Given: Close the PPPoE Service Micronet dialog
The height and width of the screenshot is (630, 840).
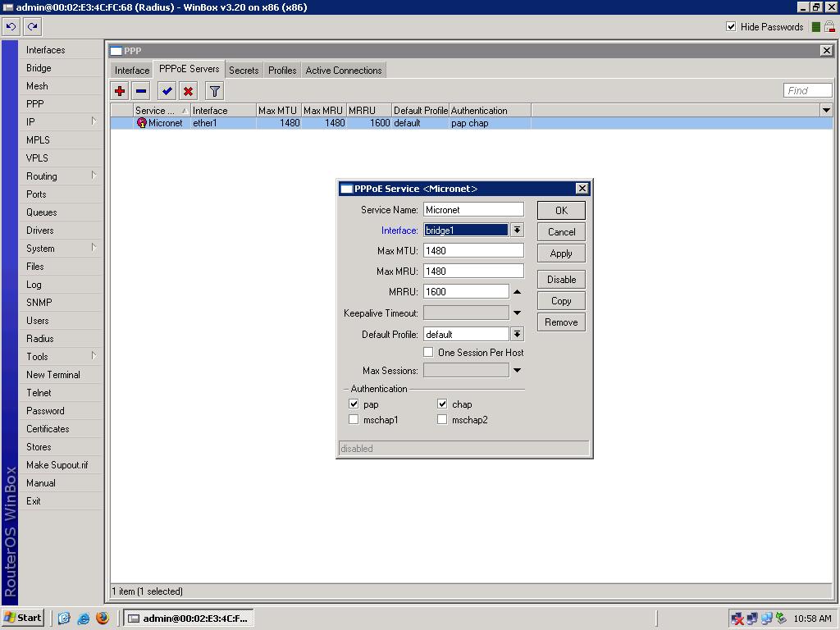Looking at the screenshot, I should (582, 188).
